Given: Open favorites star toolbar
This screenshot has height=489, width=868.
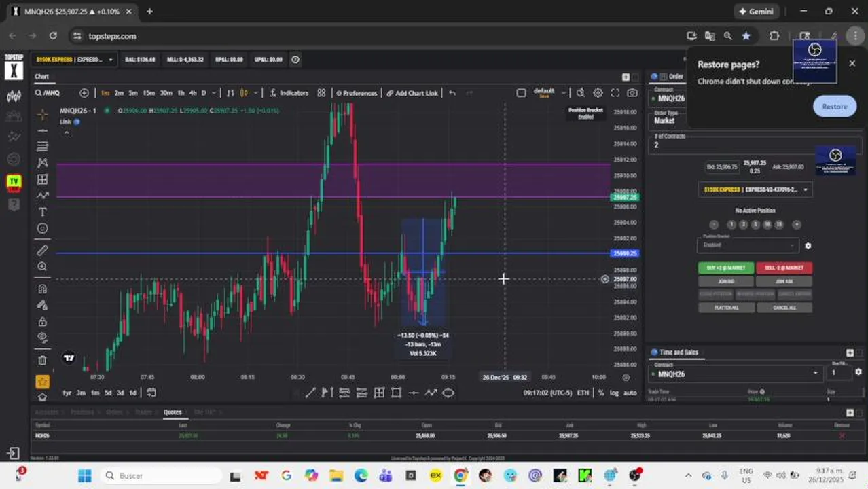Looking at the screenshot, I should coord(42,382).
